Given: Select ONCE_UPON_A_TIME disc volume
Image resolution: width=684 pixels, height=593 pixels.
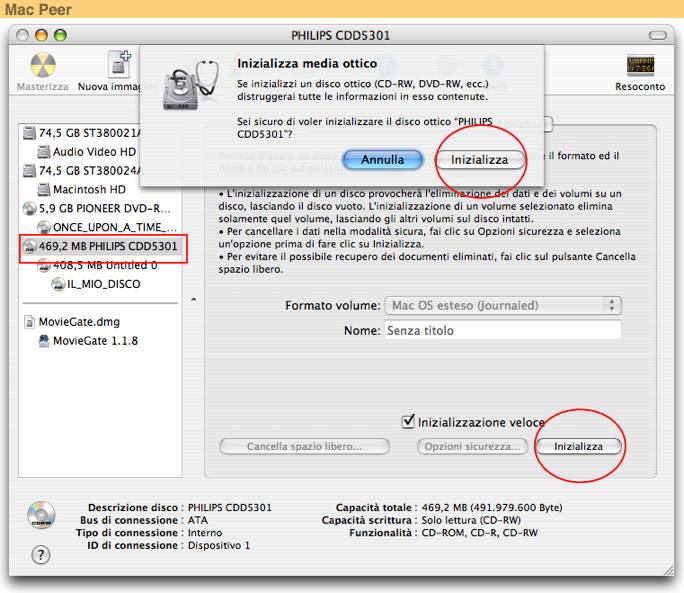Looking at the screenshot, I should 107,227.
